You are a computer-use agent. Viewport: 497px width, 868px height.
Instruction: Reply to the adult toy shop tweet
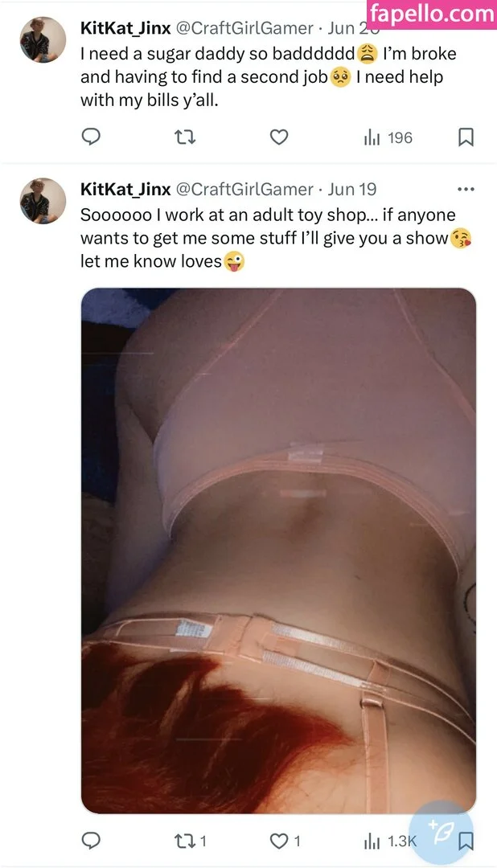91,841
